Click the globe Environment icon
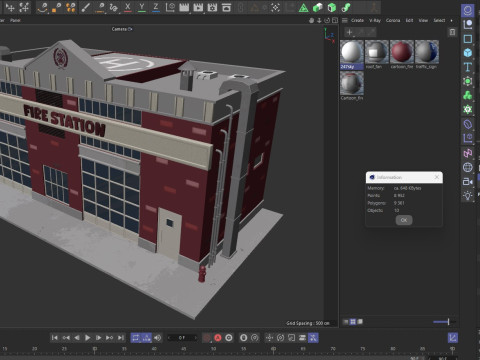This screenshot has height=360, width=480. [x=468, y=167]
